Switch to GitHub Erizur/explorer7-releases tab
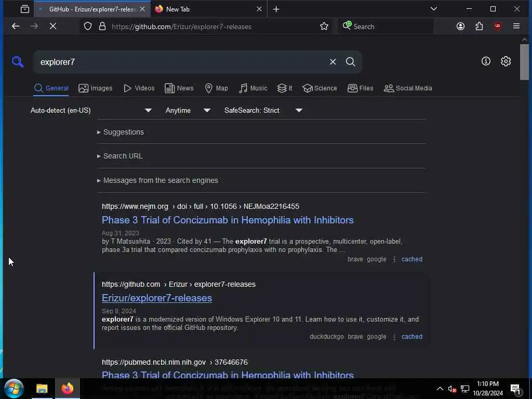 click(x=92, y=9)
